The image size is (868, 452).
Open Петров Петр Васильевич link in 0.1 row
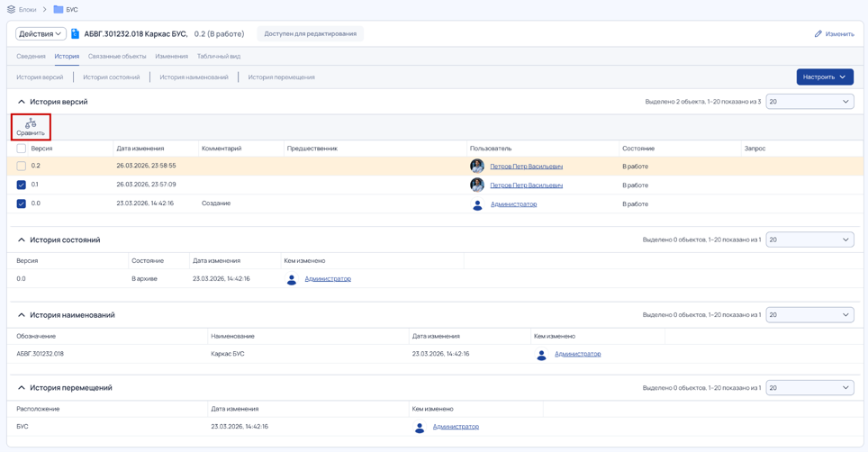click(x=526, y=185)
